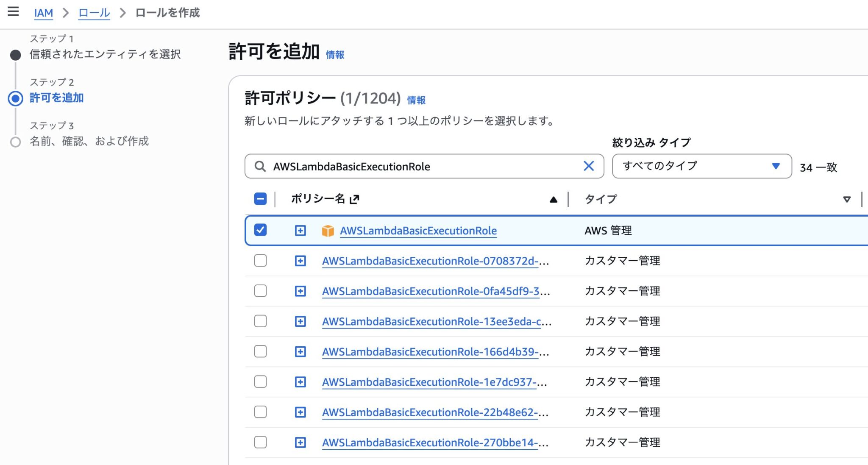Image resolution: width=868 pixels, height=465 pixels.
Task: Sort by policy name ascending arrow
Action: [553, 199]
